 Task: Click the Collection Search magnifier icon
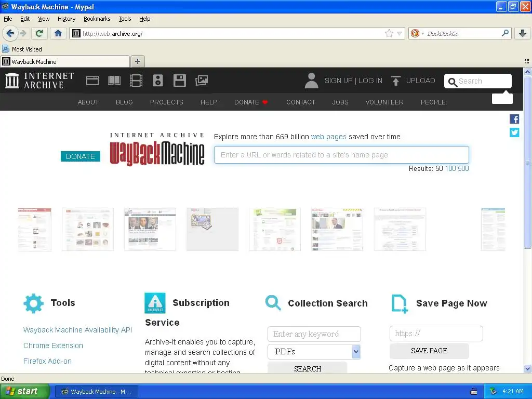tap(273, 303)
